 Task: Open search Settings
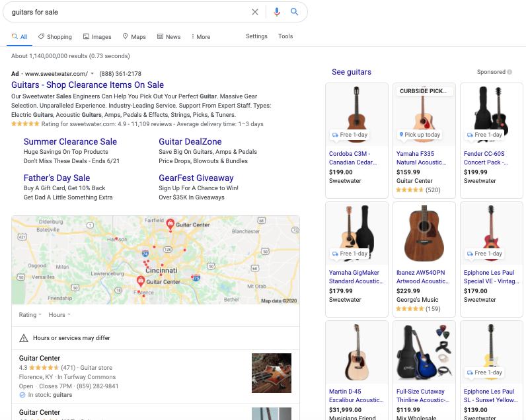click(256, 36)
